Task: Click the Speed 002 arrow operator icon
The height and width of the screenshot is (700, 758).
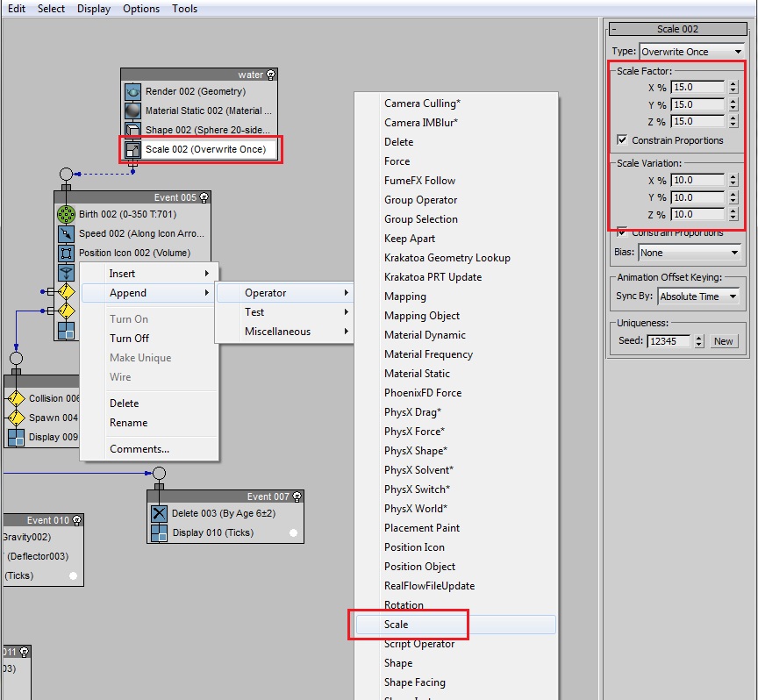Action: 68,233
